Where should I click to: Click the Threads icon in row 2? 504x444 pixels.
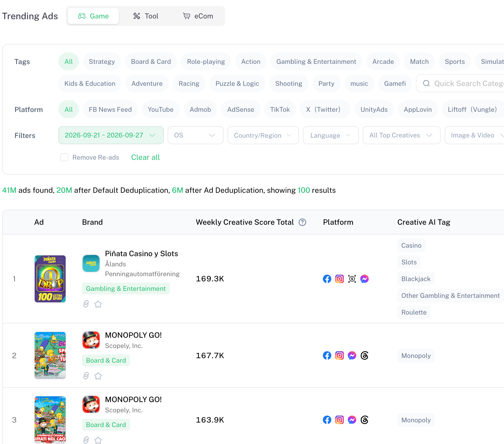click(x=364, y=355)
